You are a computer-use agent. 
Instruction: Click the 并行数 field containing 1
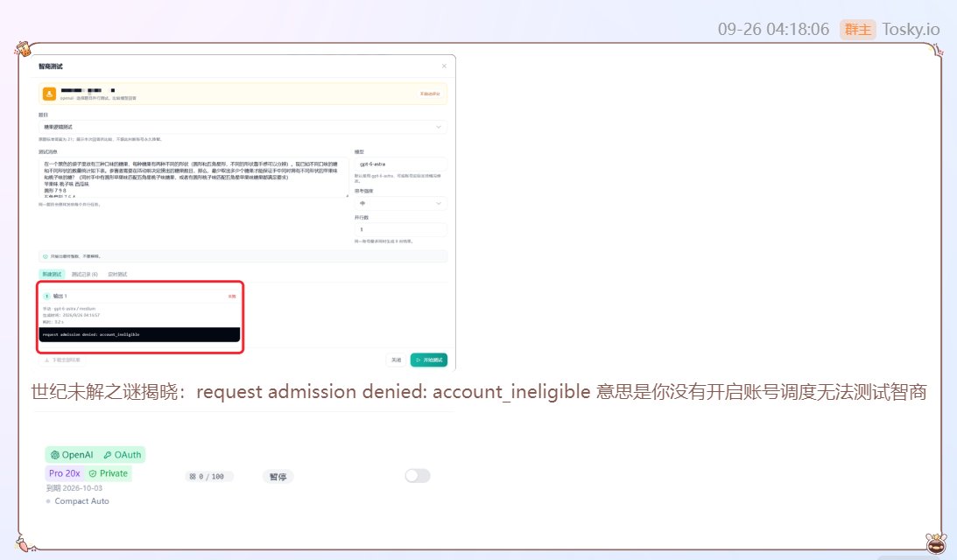click(400, 229)
